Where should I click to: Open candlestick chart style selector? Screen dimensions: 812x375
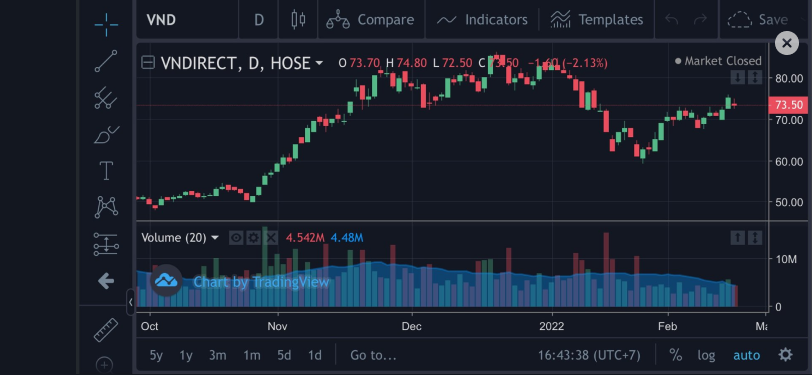298,20
